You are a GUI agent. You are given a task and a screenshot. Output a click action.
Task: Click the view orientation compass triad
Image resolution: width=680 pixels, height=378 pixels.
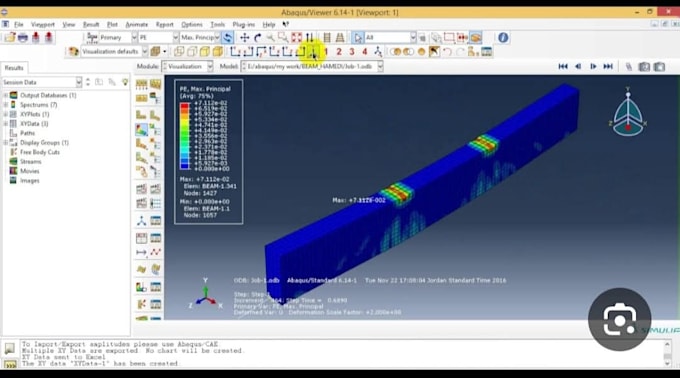(628, 112)
